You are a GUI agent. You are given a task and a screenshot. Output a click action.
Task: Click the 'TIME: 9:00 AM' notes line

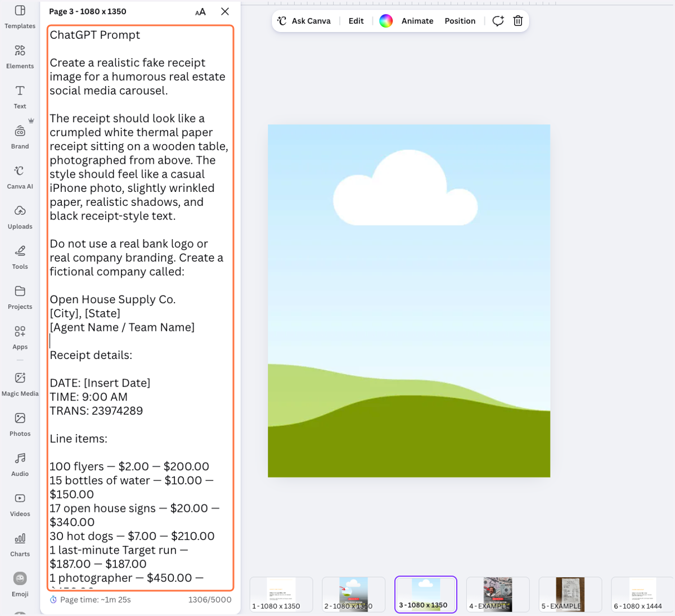[89, 397]
